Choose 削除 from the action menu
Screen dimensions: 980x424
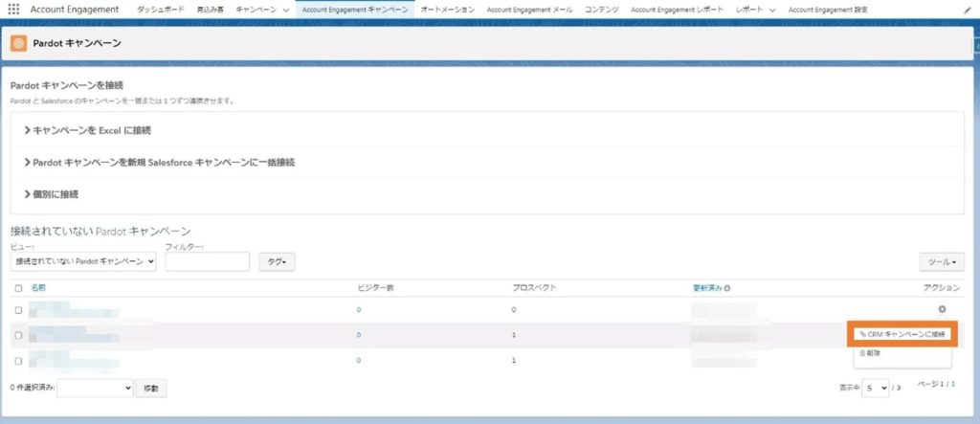click(870, 353)
